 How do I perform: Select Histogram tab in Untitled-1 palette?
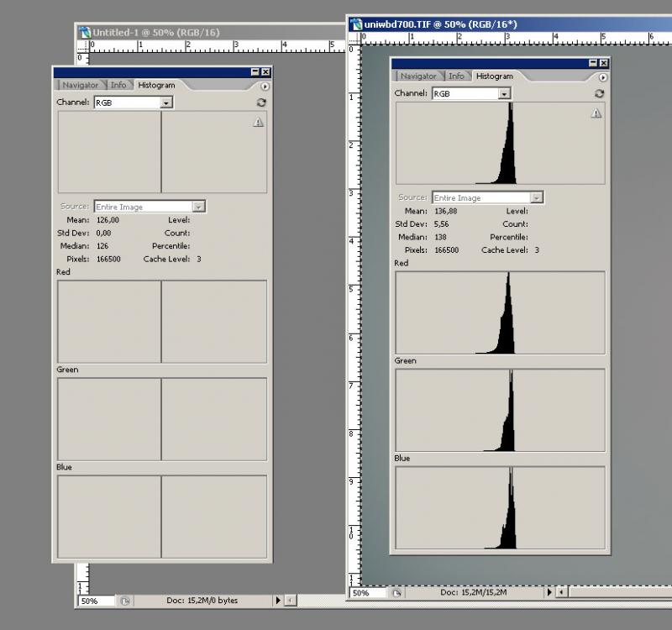[156, 85]
